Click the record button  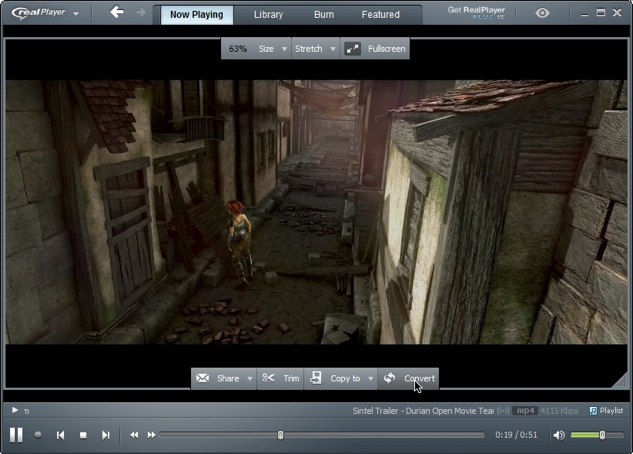click(38, 435)
